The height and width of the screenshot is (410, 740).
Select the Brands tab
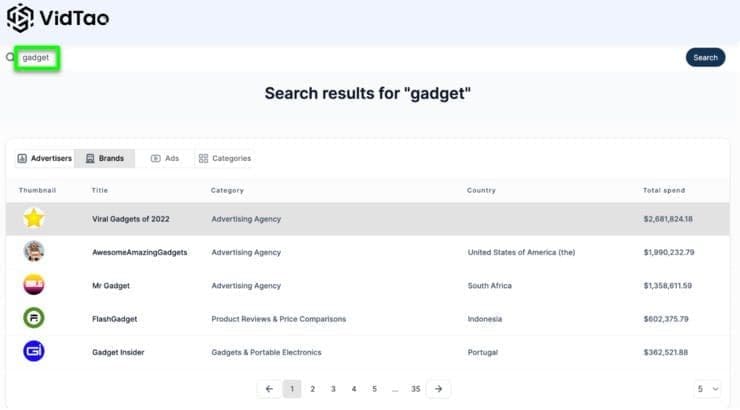click(104, 159)
